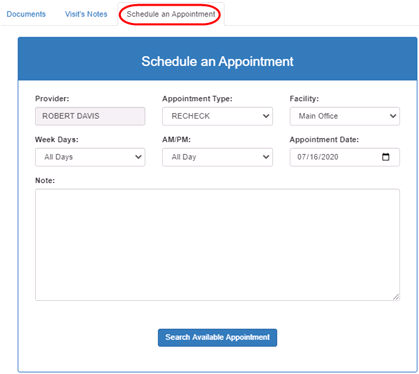Image resolution: width=419 pixels, height=374 pixels.
Task: Click the Appointment Type dropdown arrow
Action: pos(266,116)
